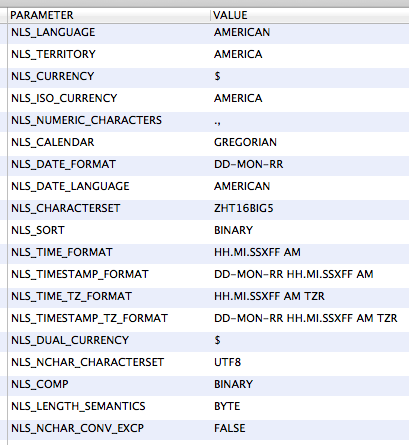Select the NLS_DUAL_CURRENCY parameter cell

tap(109, 340)
